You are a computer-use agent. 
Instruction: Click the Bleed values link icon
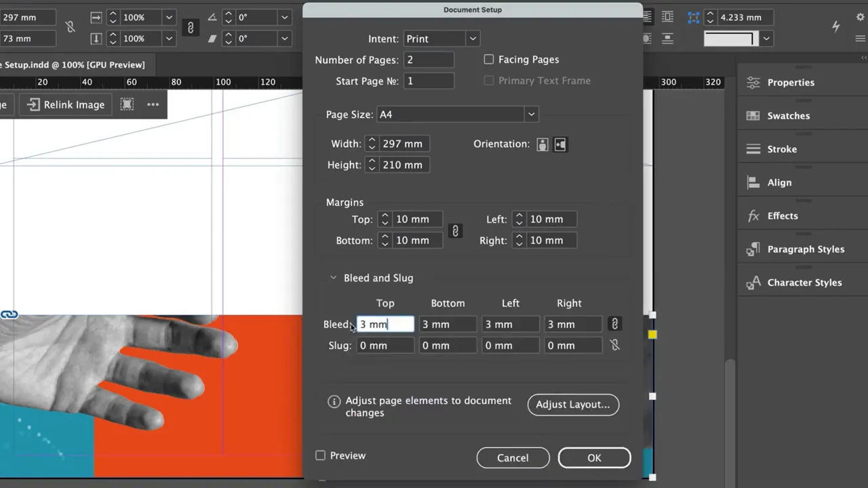pos(614,324)
